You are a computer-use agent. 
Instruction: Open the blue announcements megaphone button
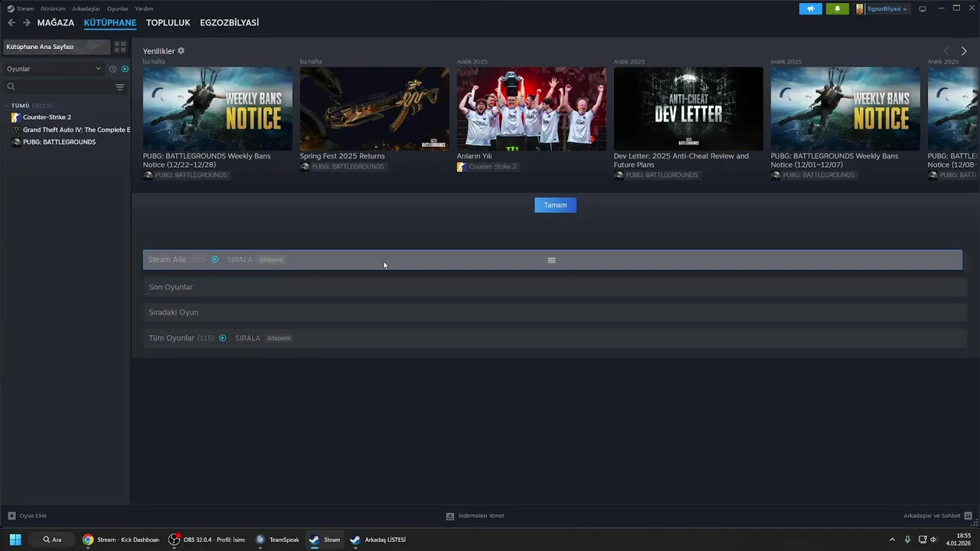pyautogui.click(x=811, y=9)
